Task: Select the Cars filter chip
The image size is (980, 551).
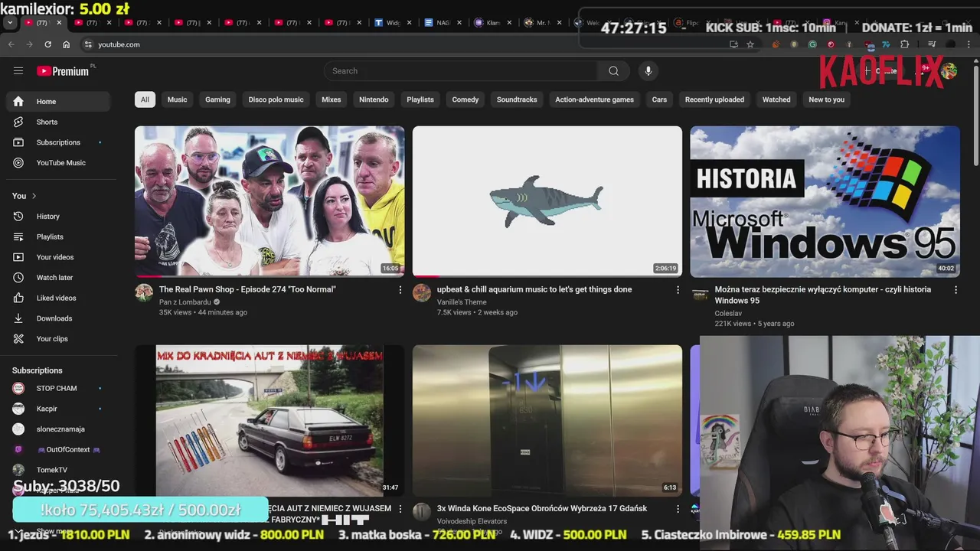Action: click(x=659, y=99)
